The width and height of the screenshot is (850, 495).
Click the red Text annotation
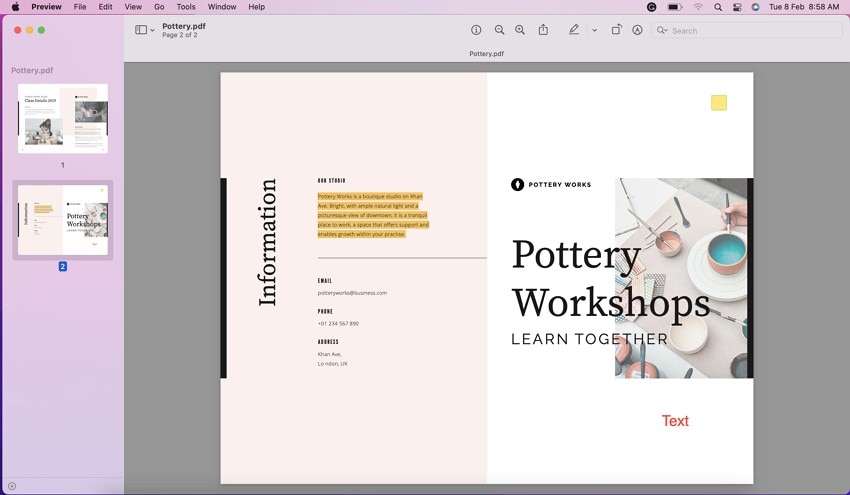(x=675, y=421)
